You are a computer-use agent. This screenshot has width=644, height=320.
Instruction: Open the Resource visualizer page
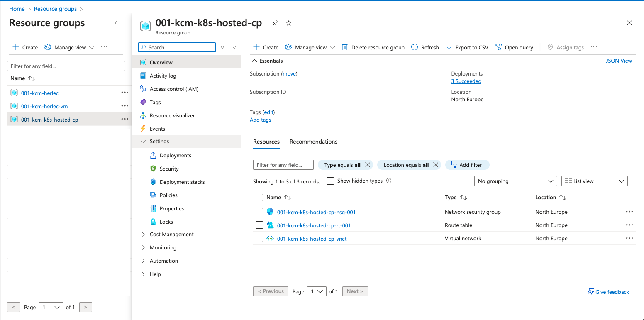[x=172, y=115]
